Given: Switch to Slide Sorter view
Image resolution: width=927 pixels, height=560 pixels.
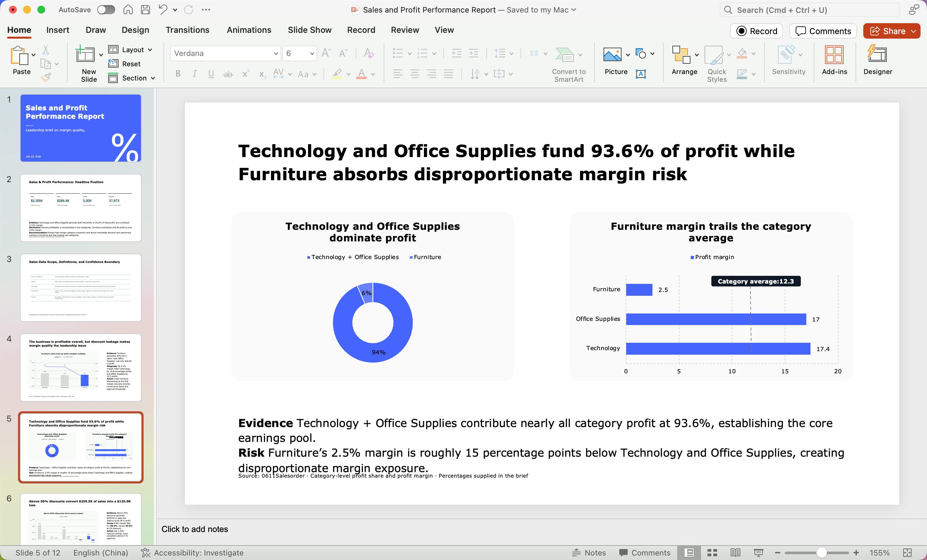Looking at the screenshot, I should tap(712, 553).
